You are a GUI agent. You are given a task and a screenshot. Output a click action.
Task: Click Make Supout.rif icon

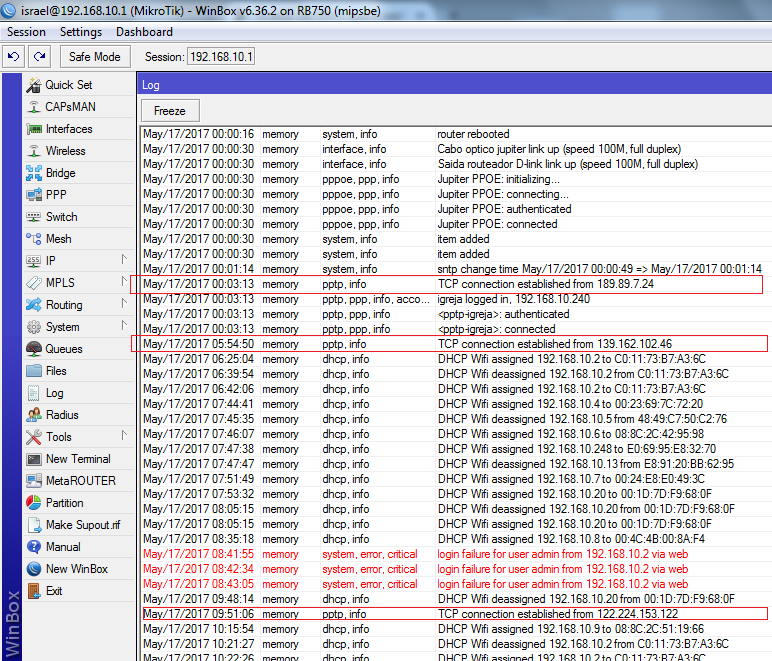[34, 525]
